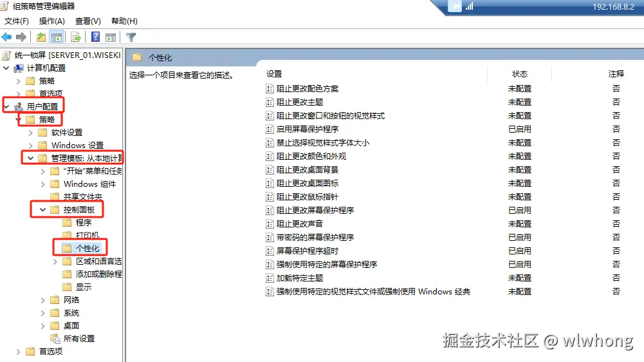Click the 统一锁屏 policy root icon
Viewport: 644px width, 362px height.
coord(6,55)
